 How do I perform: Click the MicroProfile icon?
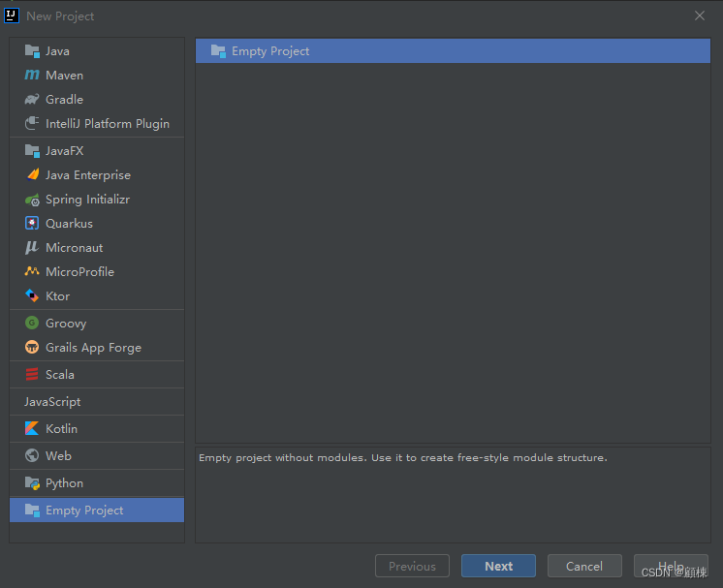click(32, 272)
